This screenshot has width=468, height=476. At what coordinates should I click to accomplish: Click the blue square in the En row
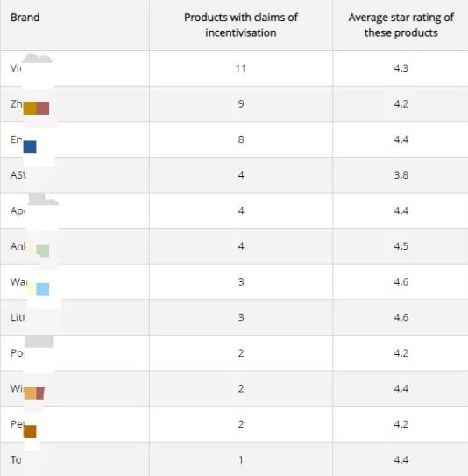(x=30, y=147)
